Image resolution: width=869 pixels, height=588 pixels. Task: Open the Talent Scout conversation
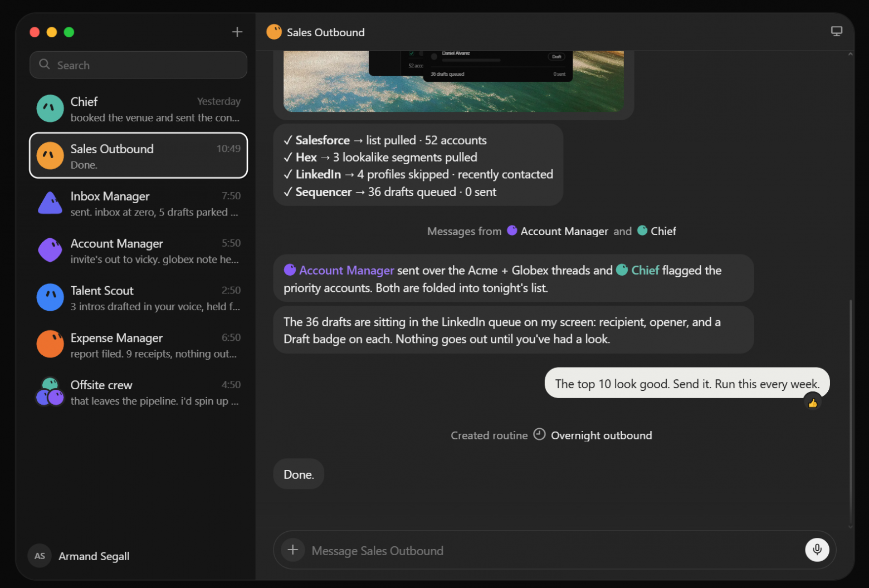coord(138,298)
